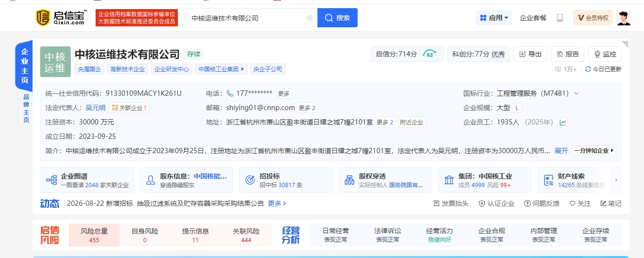This screenshot has width=644, height=258.
Task: Open 经营活力 稳健向好 item
Action: point(439,235)
